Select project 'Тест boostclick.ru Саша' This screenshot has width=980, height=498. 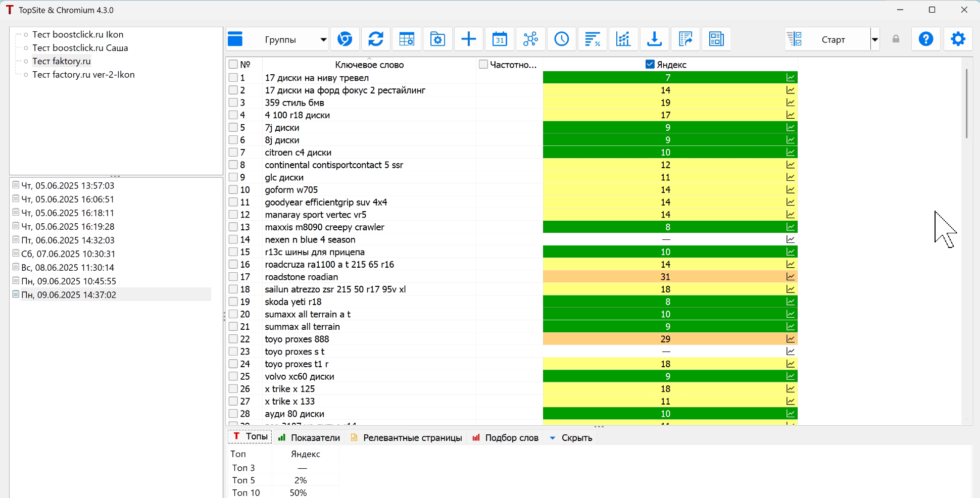point(80,48)
